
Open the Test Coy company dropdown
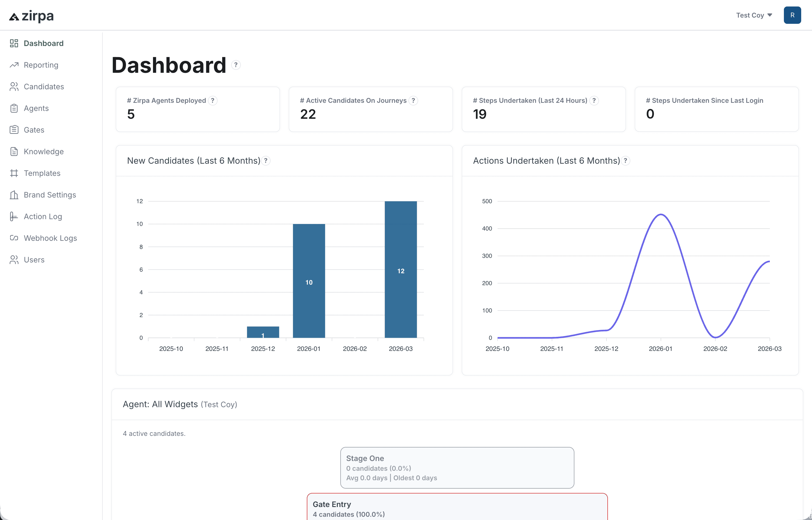click(x=754, y=15)
